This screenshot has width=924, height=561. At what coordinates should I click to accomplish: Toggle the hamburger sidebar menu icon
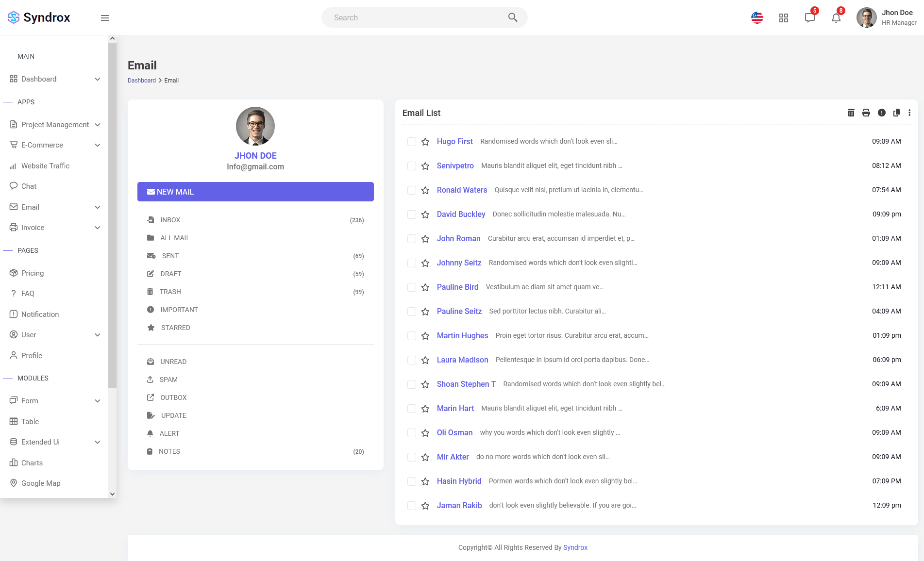(104, 18)
